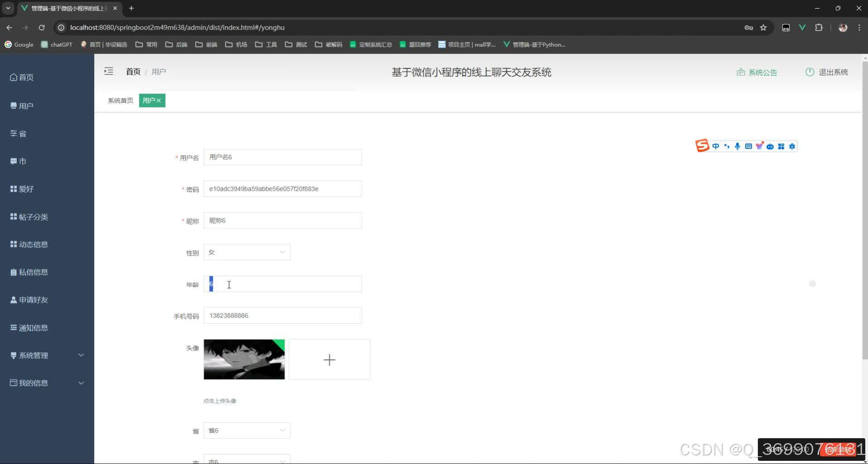Bookmark this page via star icon
Viewport: 868px width, 464px height.
pyautogui.click(x=764, y=27)
